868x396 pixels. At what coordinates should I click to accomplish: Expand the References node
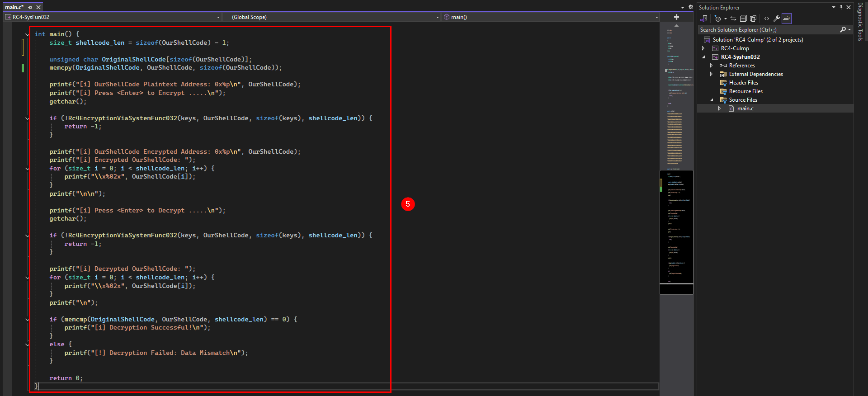712,66
